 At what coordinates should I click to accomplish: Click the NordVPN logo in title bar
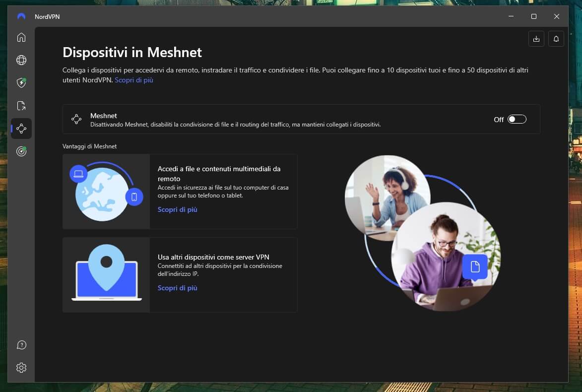coord(21,16)
